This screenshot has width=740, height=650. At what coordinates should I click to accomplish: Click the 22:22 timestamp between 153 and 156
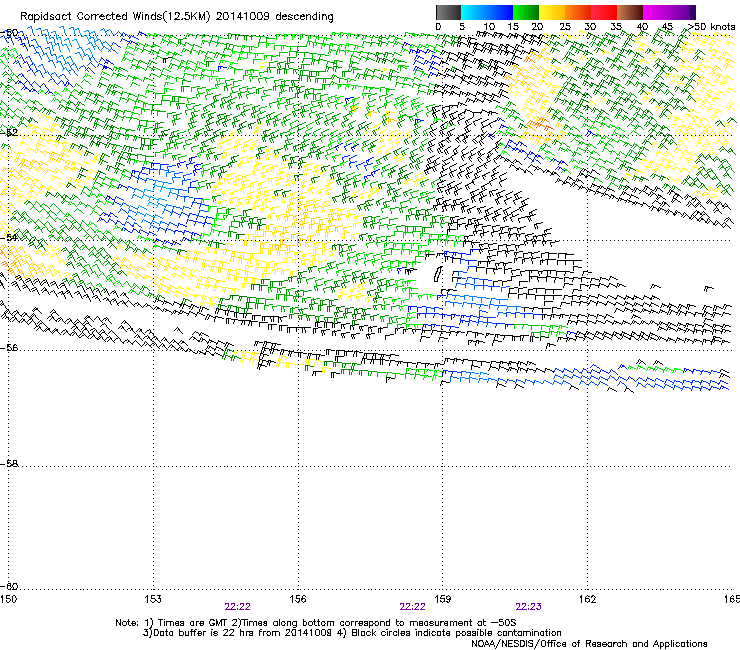point(237,607)
